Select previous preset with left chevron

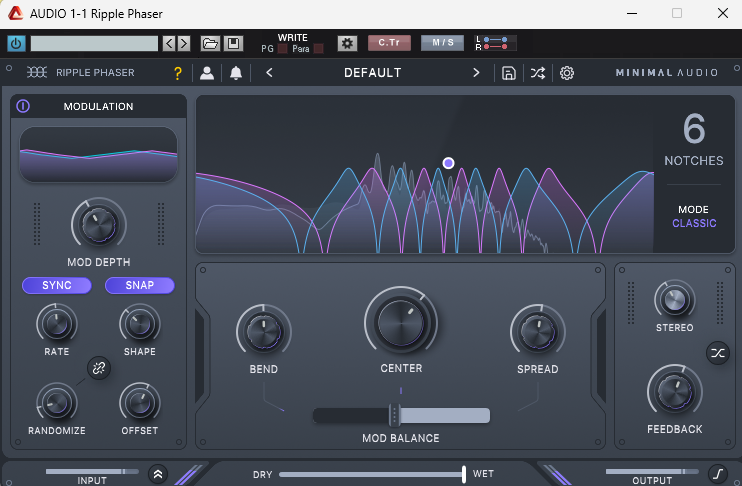269,72
